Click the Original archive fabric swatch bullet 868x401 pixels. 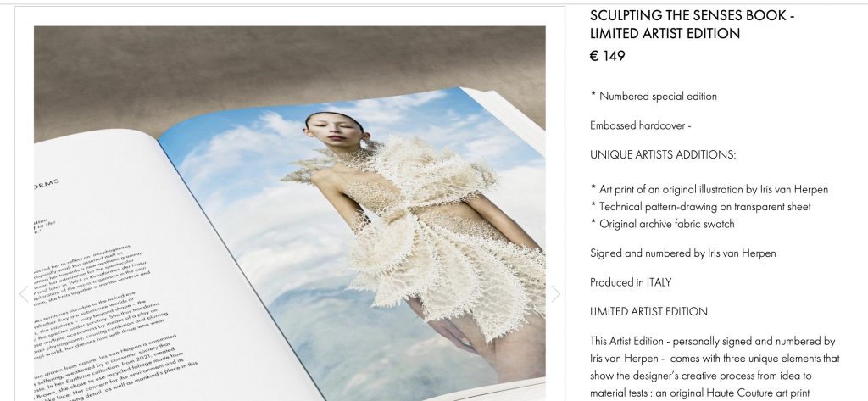point(662,224)
